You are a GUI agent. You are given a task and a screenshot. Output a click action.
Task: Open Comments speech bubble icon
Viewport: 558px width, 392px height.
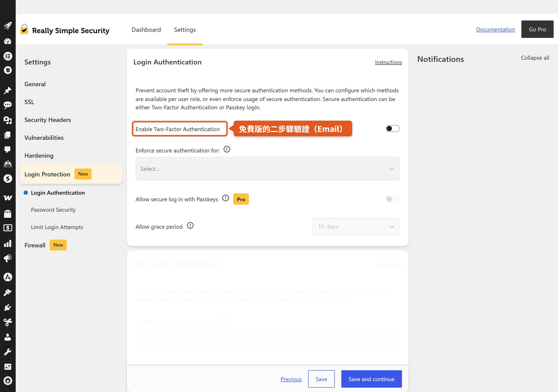pyautogui.click(x=8, y=150)
